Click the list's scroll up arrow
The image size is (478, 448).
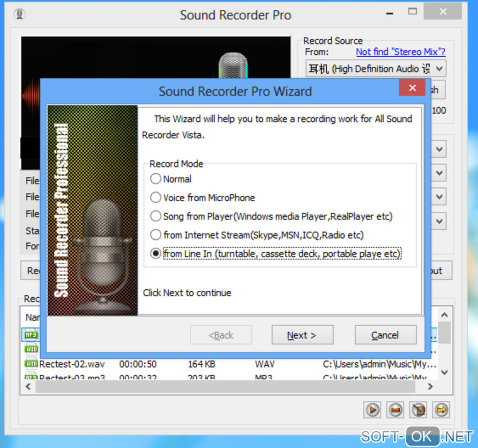pos(444,315)
